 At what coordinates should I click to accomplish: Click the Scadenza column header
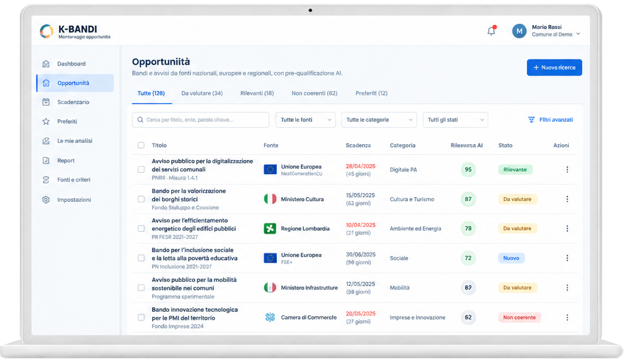click(358, 146)
